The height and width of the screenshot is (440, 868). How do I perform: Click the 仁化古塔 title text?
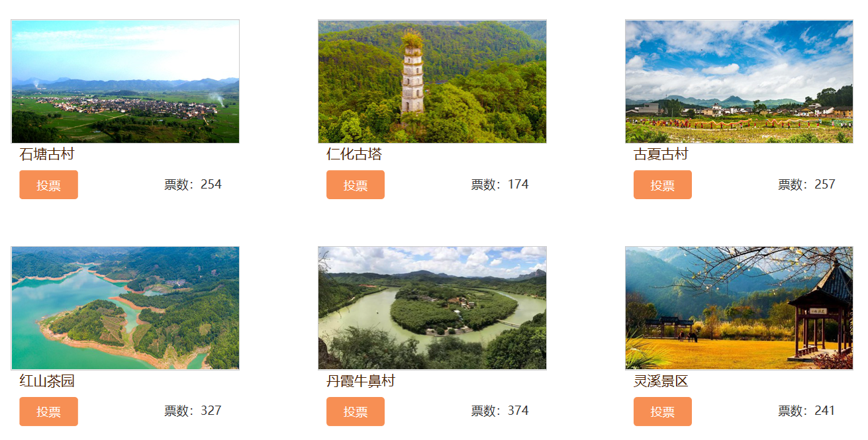point(354,154)
